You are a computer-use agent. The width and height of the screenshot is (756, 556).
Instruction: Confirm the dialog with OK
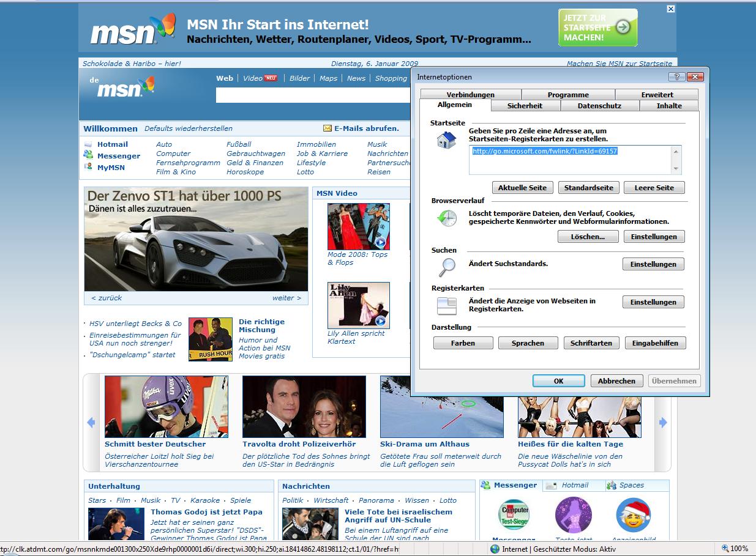pos(558,381)
